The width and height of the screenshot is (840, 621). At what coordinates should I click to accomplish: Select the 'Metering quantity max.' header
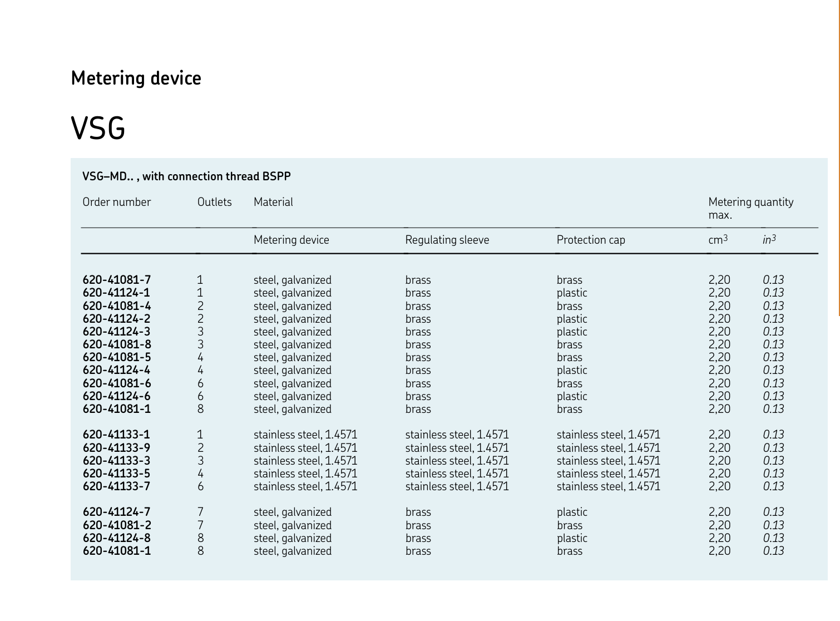[x=750, y=208]
